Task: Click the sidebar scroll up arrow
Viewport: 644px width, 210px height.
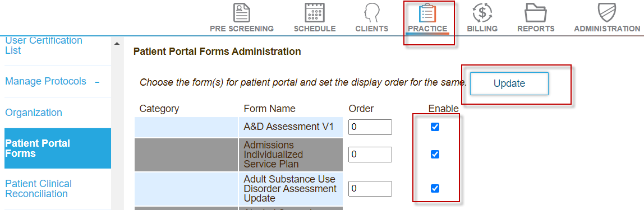Action: [117, 44]
